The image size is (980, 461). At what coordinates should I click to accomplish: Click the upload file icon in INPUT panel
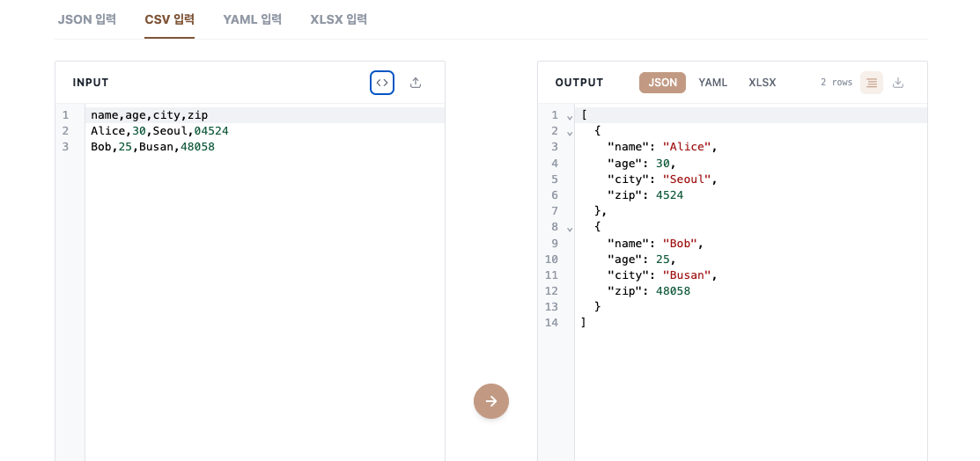pos(416,83)
